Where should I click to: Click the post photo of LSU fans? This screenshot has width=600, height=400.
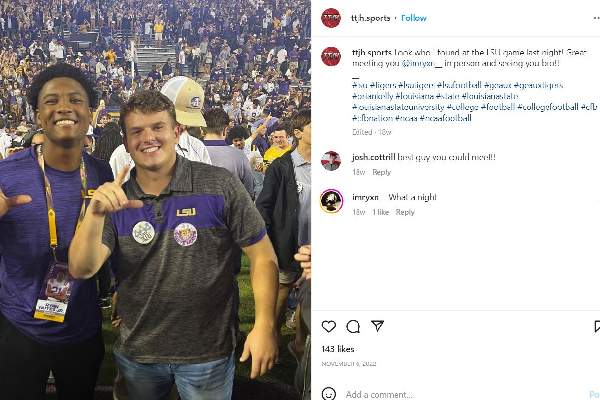click(155, 200)
